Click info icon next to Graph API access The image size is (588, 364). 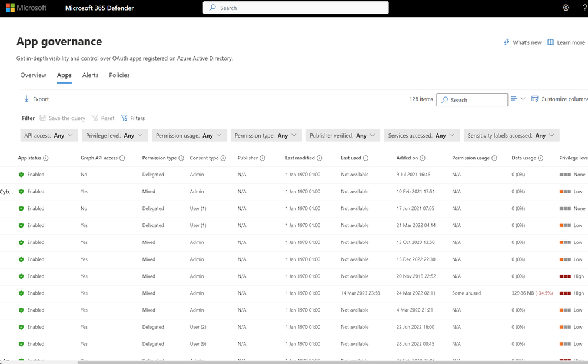tap(122, 158)
